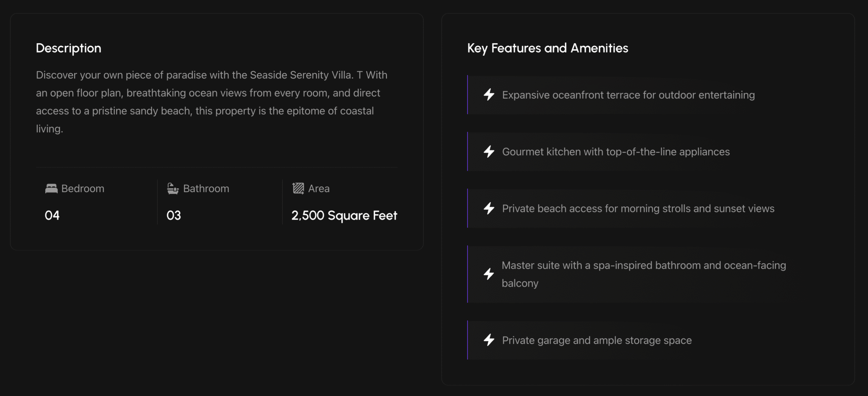Click the Key Features and Amenities heading
This screenshot has height=396, width=868.
[x=548, y=48]
